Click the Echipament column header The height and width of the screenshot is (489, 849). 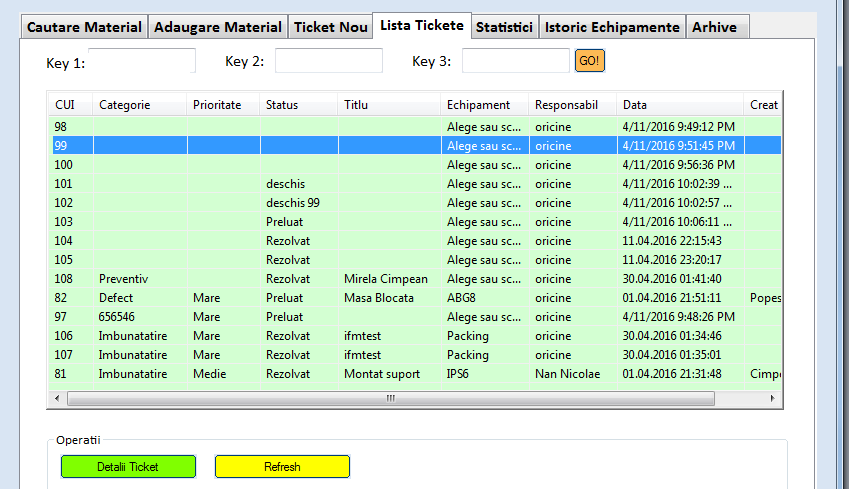(485, 105)
